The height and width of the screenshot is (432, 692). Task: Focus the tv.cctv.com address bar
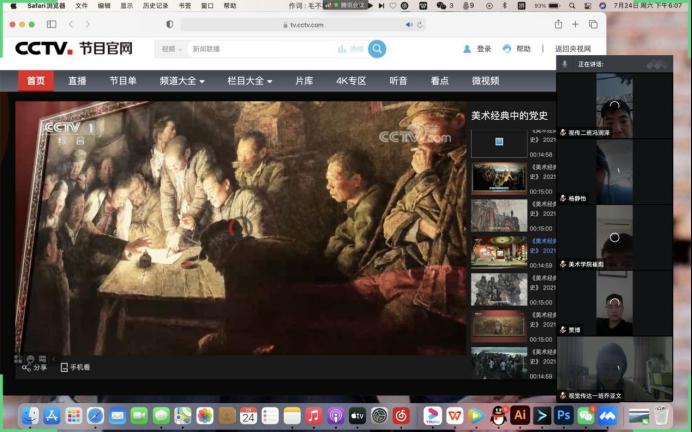[305, 25]
